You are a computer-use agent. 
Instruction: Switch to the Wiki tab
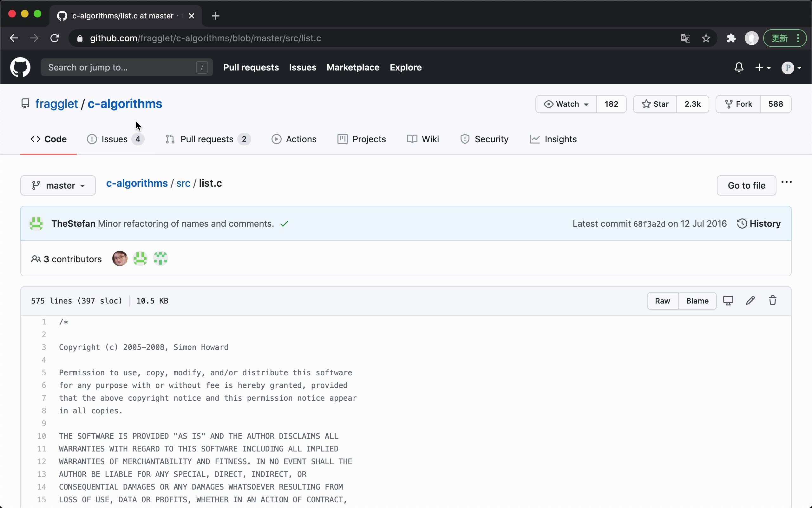pos(423,139)
